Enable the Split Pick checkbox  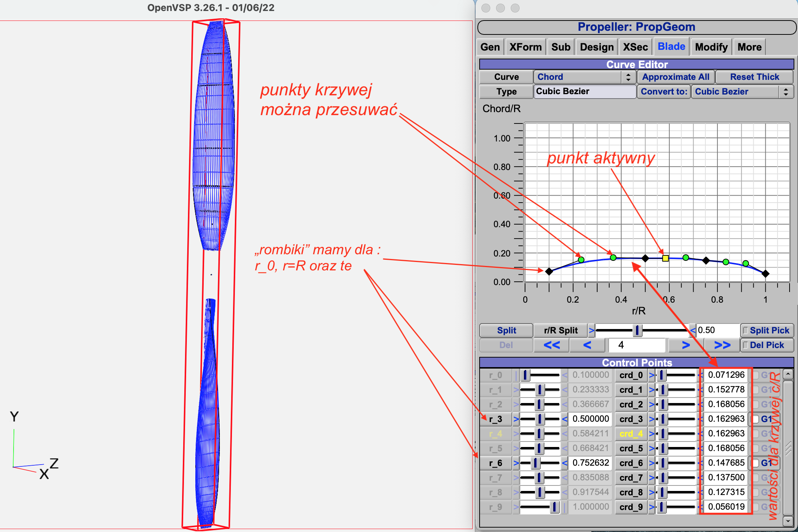click(x=745, y=330)
